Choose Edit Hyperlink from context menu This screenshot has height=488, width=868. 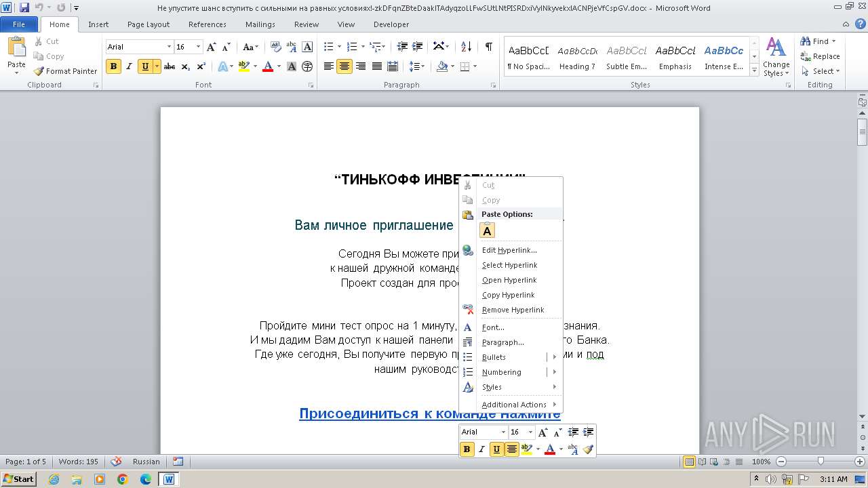(511, 250)
